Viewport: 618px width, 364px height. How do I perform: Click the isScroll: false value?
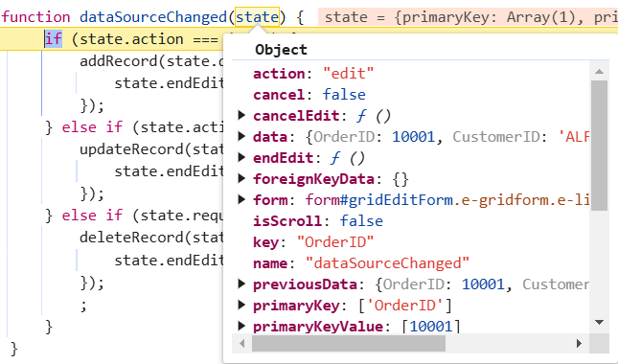coord(361,221)
